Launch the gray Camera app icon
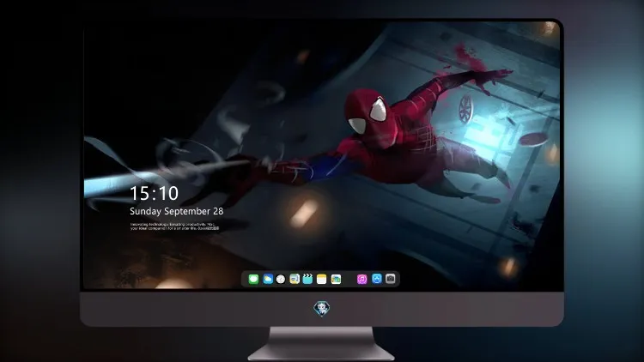The image size is (644, 362). 391,279
